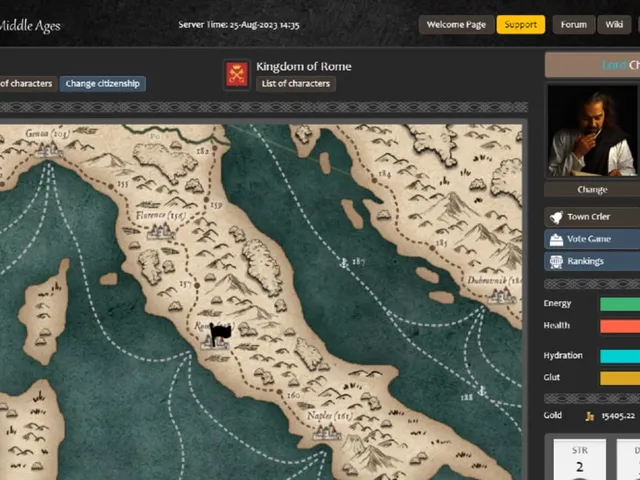The height and width of the screenshot is (480, 640).
Task: Open Kingdom of Rome List of characters
Action: [x=296, y=84]
